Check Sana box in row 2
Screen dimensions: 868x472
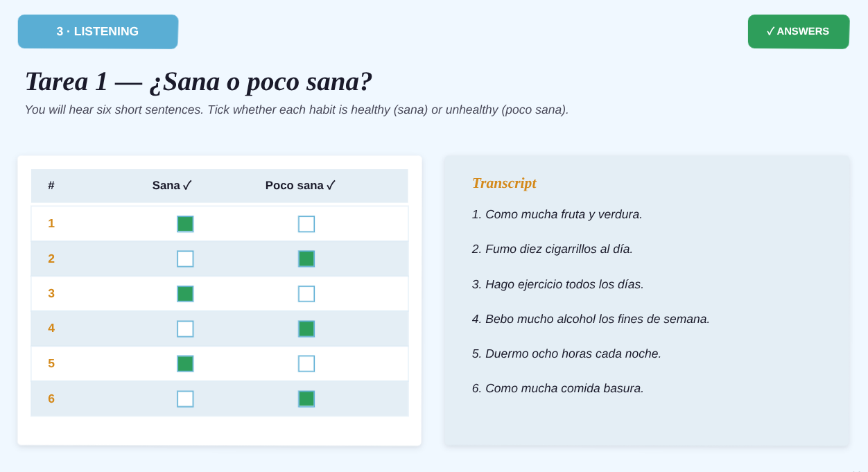point(185,259)
